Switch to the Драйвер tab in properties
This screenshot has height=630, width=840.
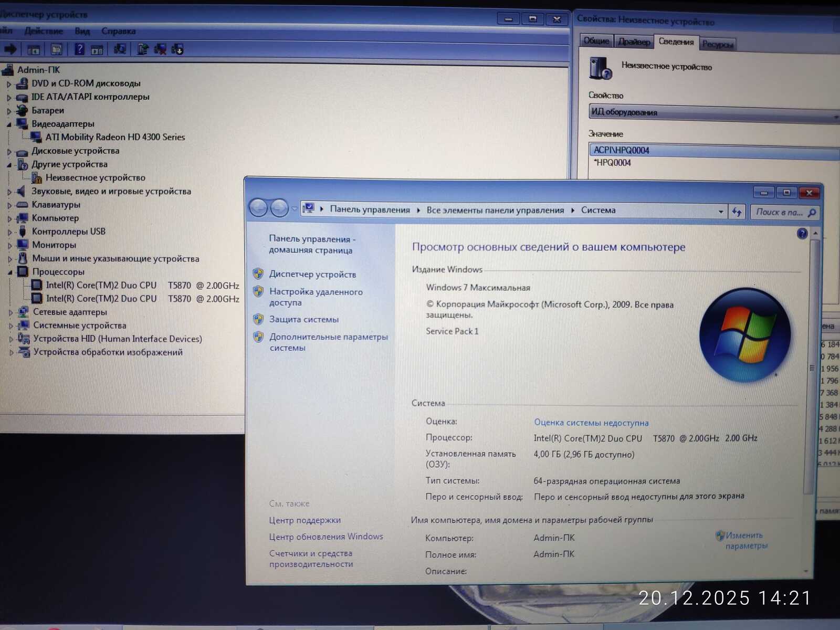(634, 41)
